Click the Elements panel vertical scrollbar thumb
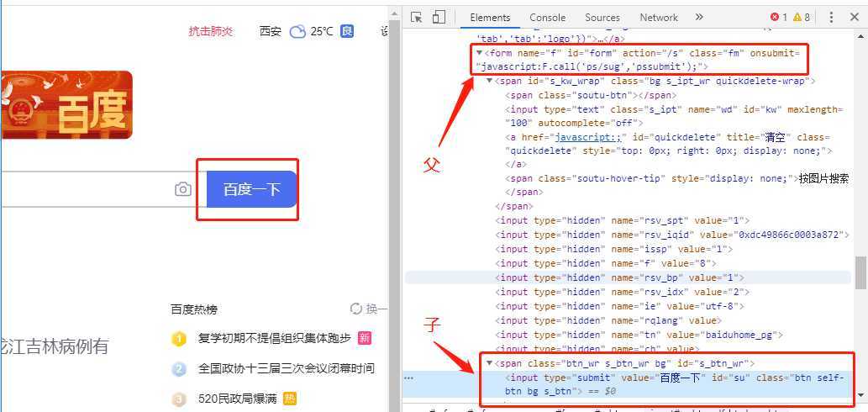868x412 pixels. pyautogui.click(x=861, y=272)
